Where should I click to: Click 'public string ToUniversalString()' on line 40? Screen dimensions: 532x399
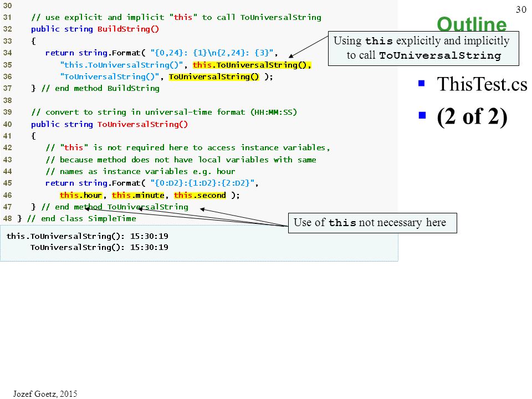[109, 124]
